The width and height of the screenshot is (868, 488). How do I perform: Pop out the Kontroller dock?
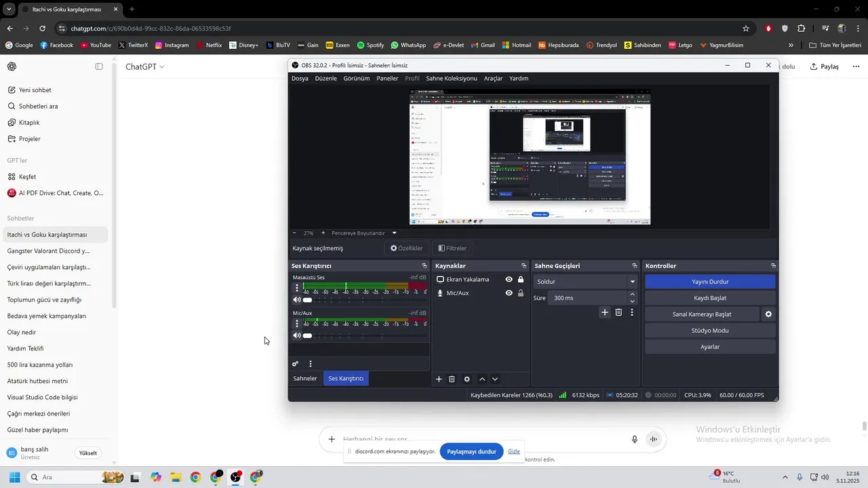773,266
